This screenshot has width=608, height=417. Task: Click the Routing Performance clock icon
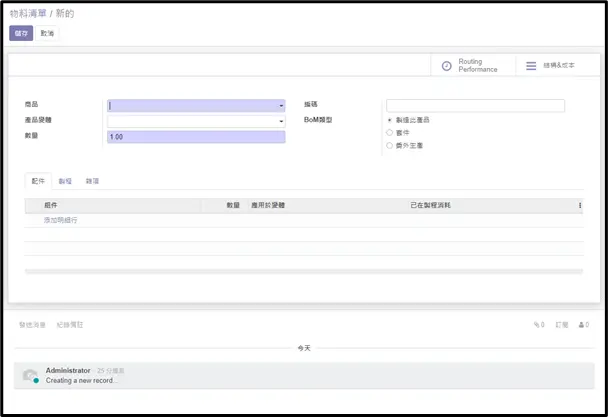pos(447,66)
